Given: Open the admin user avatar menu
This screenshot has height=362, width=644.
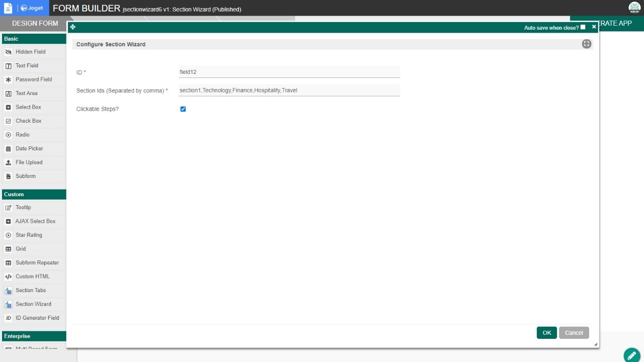Looking at the screenshot, I should (634, 8).
